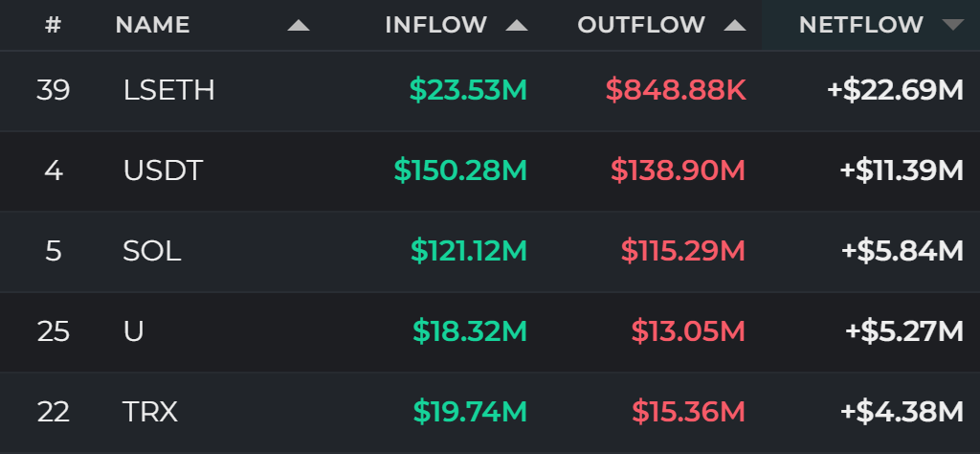The image size is (980, 454).
Task: Click TRX outflow value $15.36M
Action: 689,412
